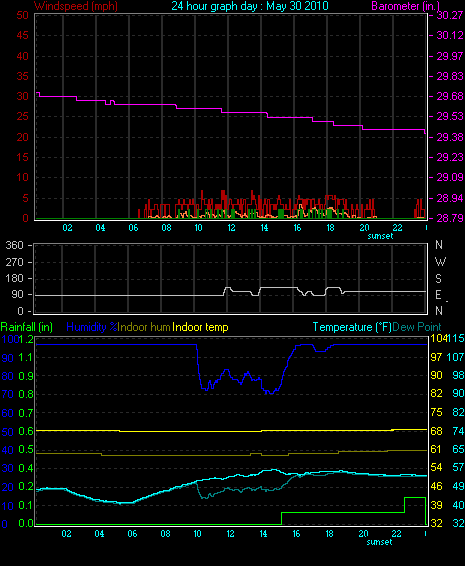465x566 pixels.
Task: Click the 30.27 barometer scale value
Action: [x=450, y=15]
